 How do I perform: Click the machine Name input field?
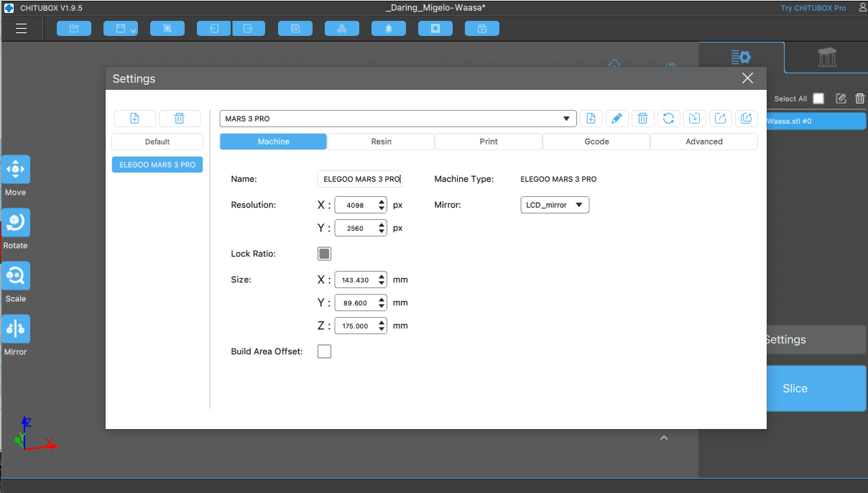click(361, 179)
